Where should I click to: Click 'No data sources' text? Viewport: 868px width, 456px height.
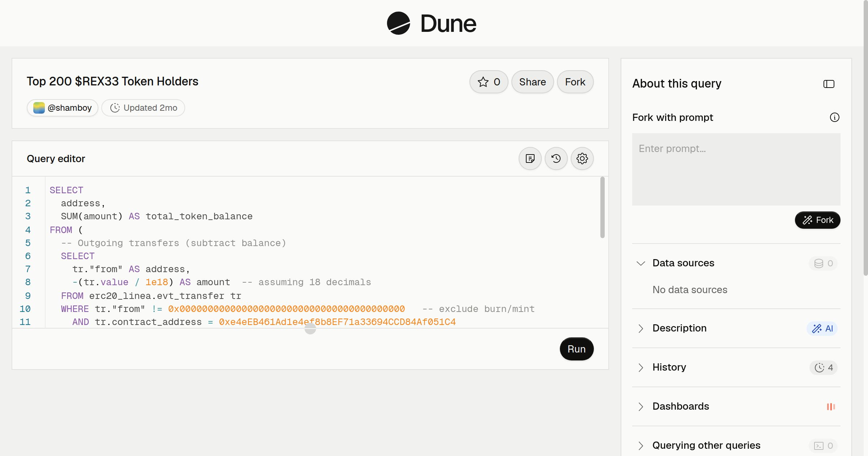pos(690,290)
